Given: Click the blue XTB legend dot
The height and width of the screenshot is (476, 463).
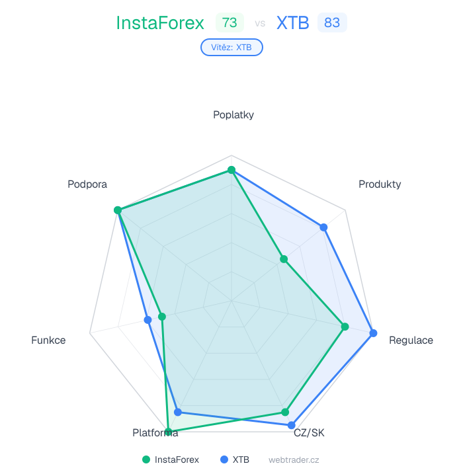Looking at the screenshot, I should click(224, 459).
